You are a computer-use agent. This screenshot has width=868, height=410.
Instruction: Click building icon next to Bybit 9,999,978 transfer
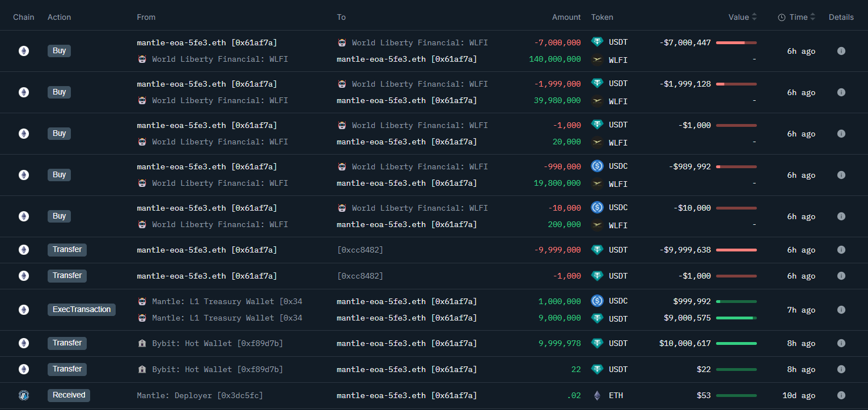tap(142, 343)
